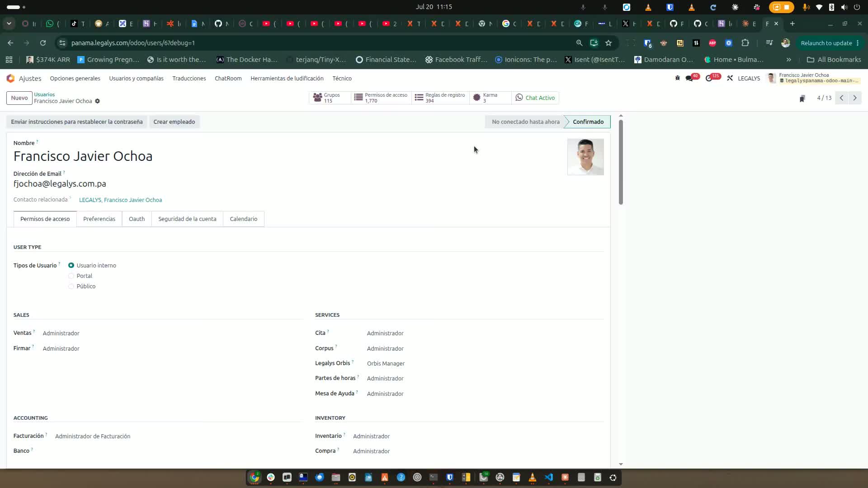
Task: Click Enviar instrucciones para restablecer la contraseña
Action: 77,122
